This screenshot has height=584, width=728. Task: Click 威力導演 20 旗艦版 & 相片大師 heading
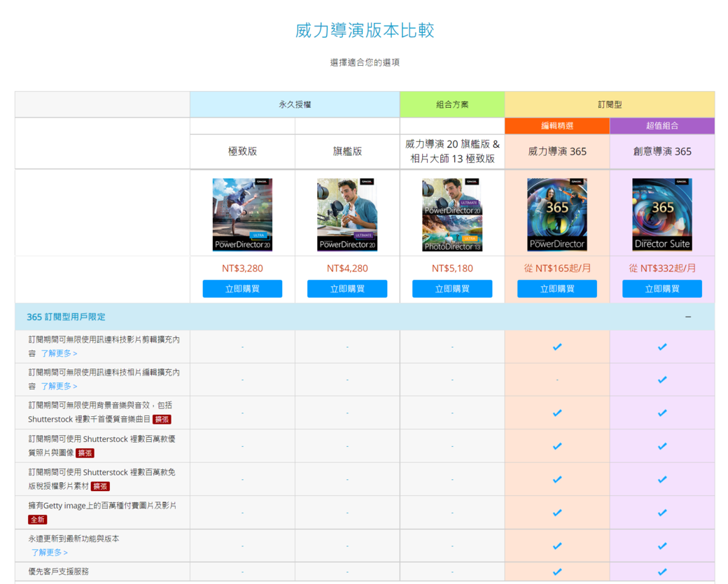[452, 151]
